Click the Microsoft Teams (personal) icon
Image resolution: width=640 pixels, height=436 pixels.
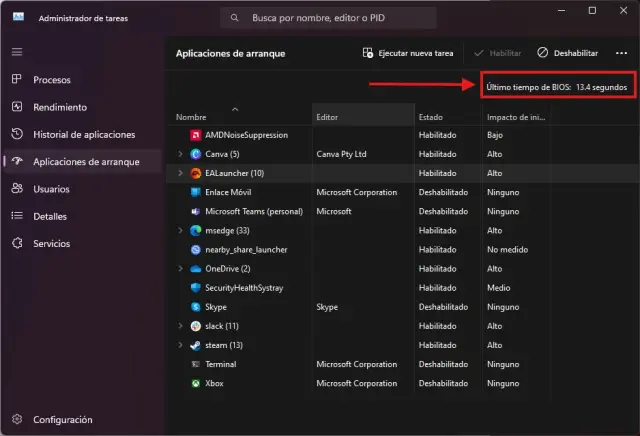(195, 212)
